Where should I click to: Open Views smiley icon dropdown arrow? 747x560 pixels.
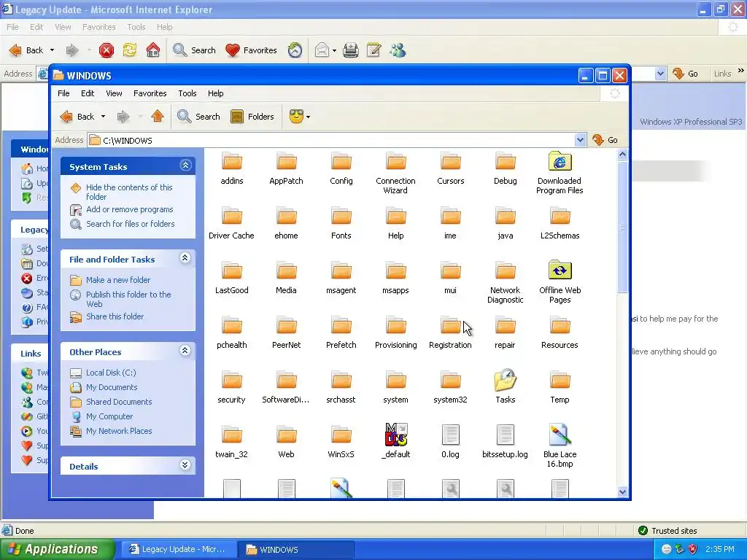[309, 117]
